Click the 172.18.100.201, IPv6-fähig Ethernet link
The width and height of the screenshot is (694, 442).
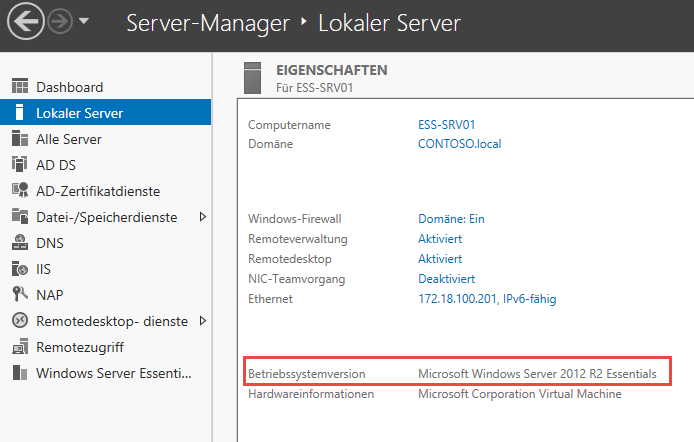[487, 299]
